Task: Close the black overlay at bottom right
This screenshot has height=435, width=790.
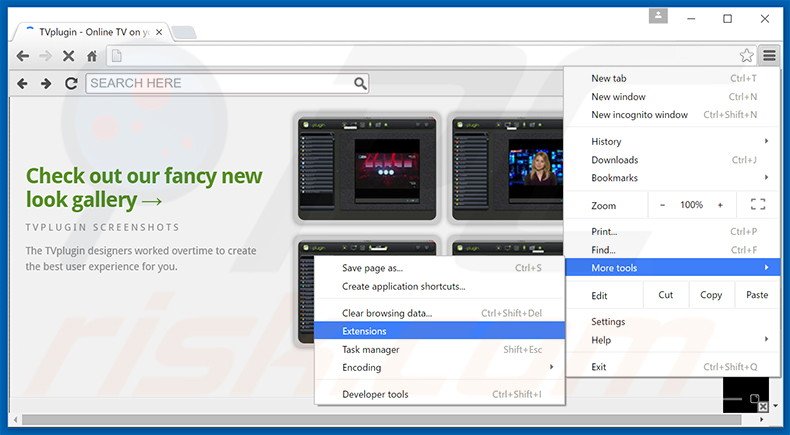Action: click(763, 406)
